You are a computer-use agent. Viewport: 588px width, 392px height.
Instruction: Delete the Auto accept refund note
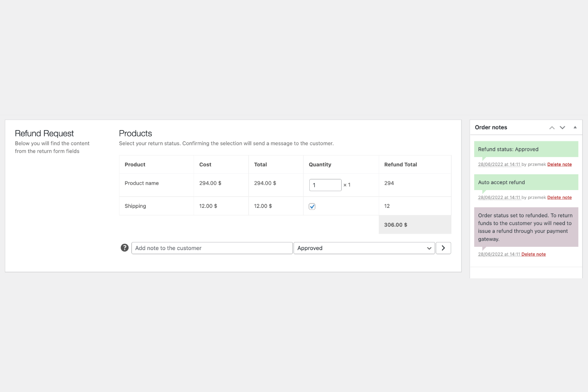pyautogui.click(x=559, y=197)
